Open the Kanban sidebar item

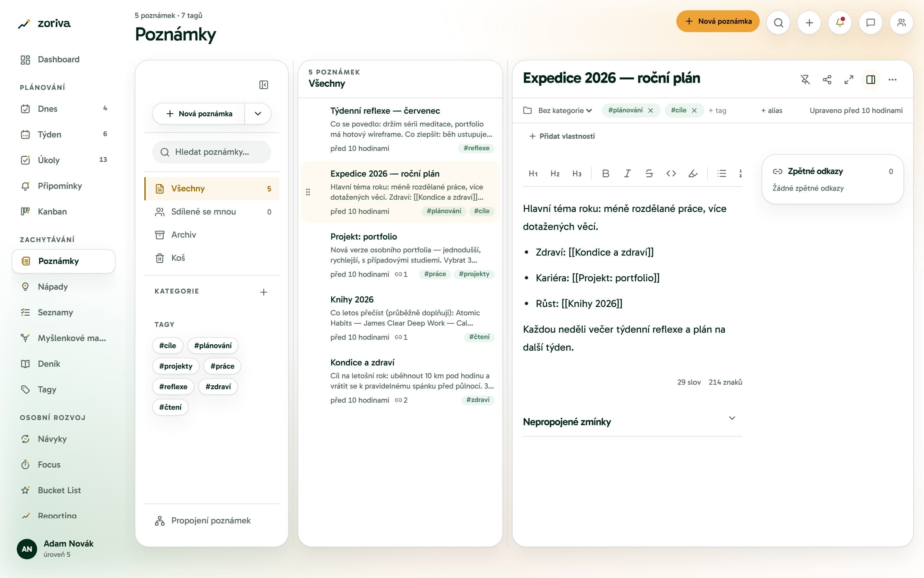(x=64, y=212)
